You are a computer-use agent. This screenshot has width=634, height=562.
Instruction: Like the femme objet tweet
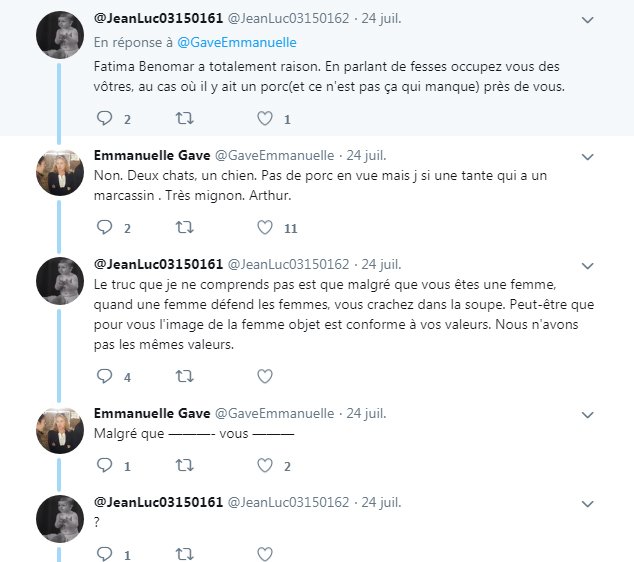click(265, 377)
